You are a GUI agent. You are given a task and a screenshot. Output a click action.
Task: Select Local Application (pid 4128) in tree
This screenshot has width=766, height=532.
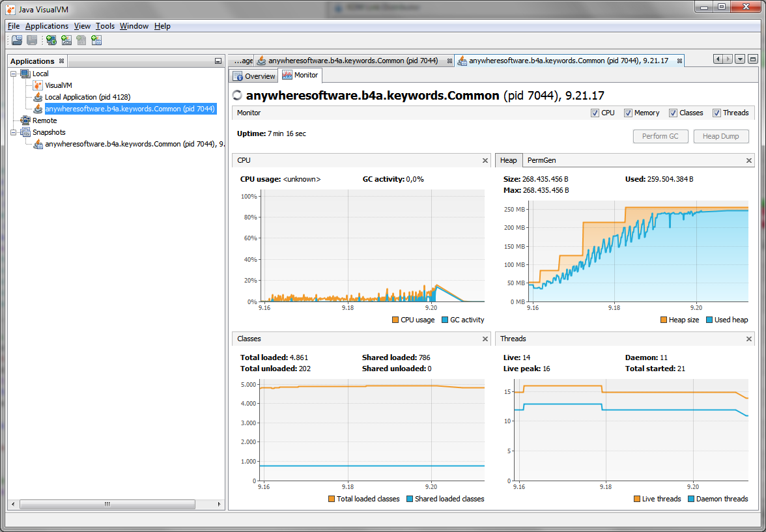[87, 97]
